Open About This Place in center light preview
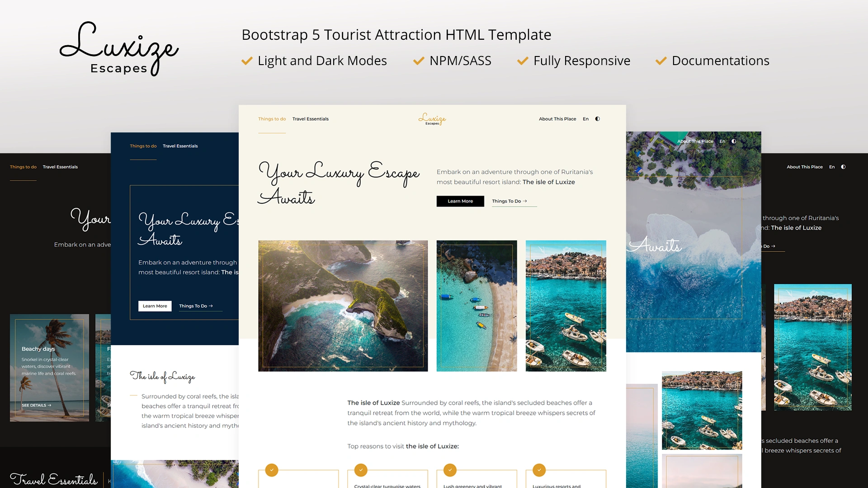This screenshot has width=868, height=488. click(x=557, y=119)
